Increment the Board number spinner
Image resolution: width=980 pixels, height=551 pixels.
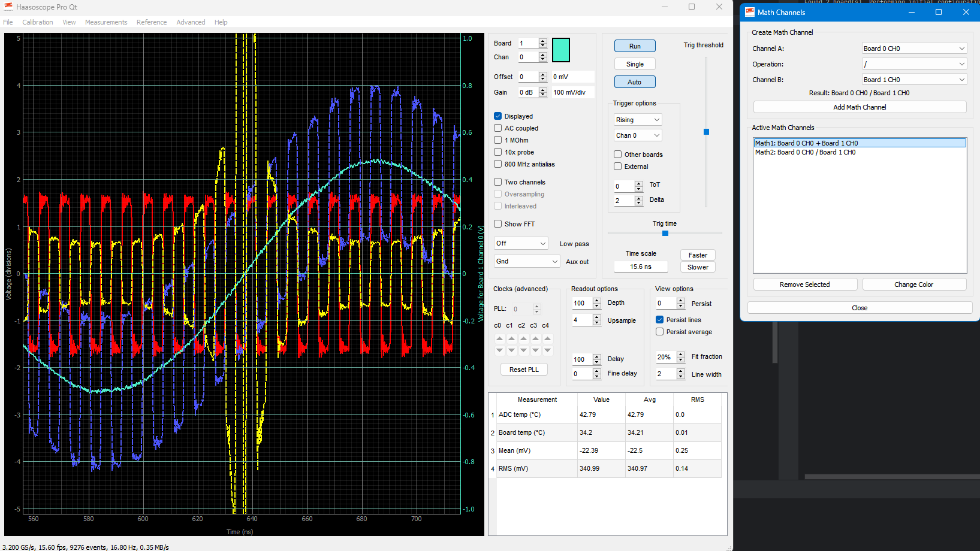[542, 41]
